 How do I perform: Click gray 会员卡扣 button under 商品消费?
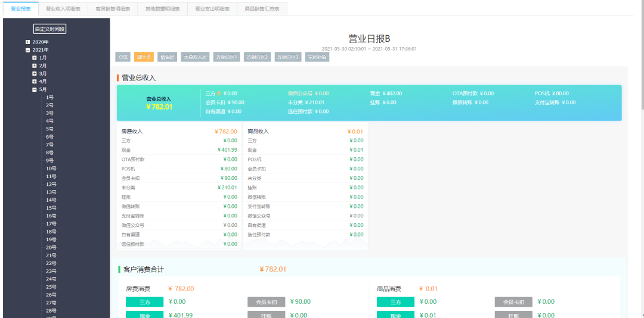pos(513,302)
